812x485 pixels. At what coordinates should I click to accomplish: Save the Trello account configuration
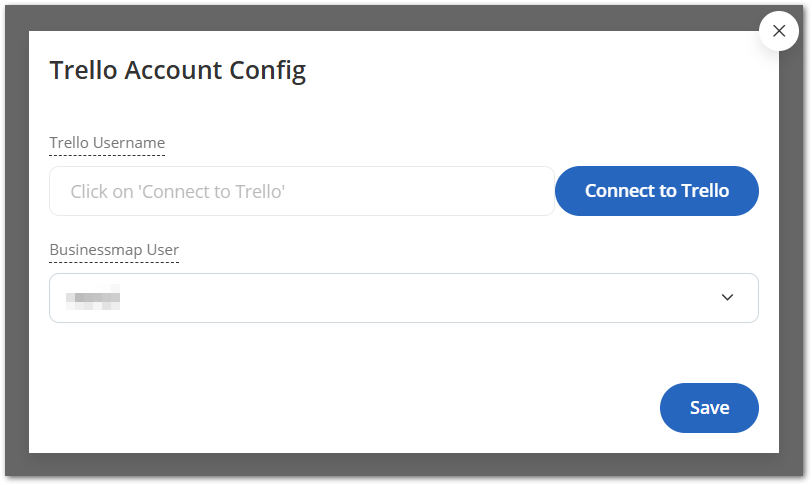coord(709,408)
